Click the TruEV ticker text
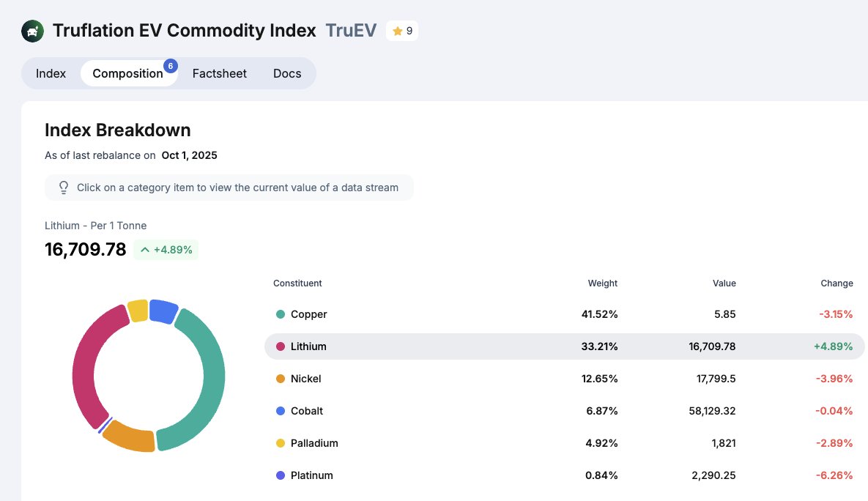Viewport: 868px width, 501px height. click(351, 31)
